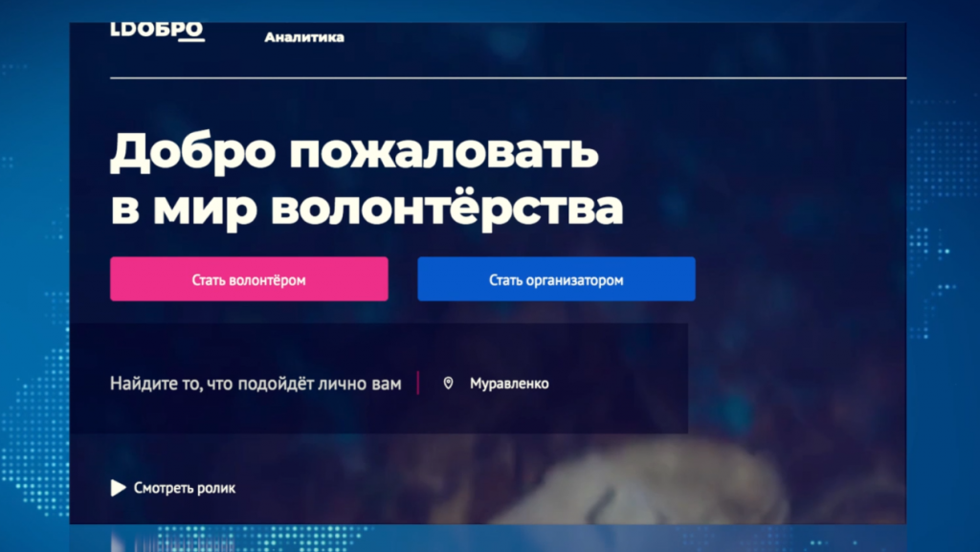The width and height of the screenshot is (980, 552).
Task: Click the word пожаловать in the headline
Action: pos(444,153)
